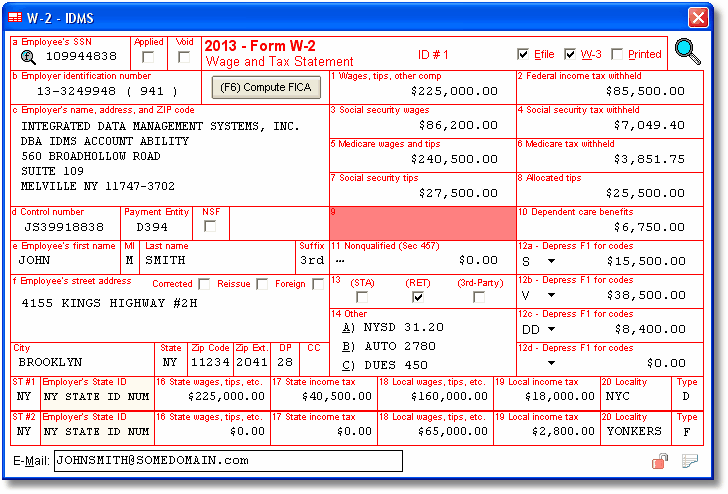Click box 7 Social security tips value
728x494 pixels.
458,193
